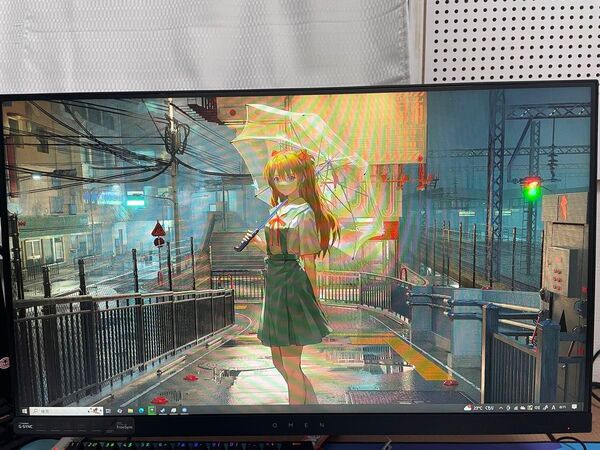The width and height of the screenshot is (600, 450).
Task: Open Steam from the taskbar
Action: coord(163,411)
